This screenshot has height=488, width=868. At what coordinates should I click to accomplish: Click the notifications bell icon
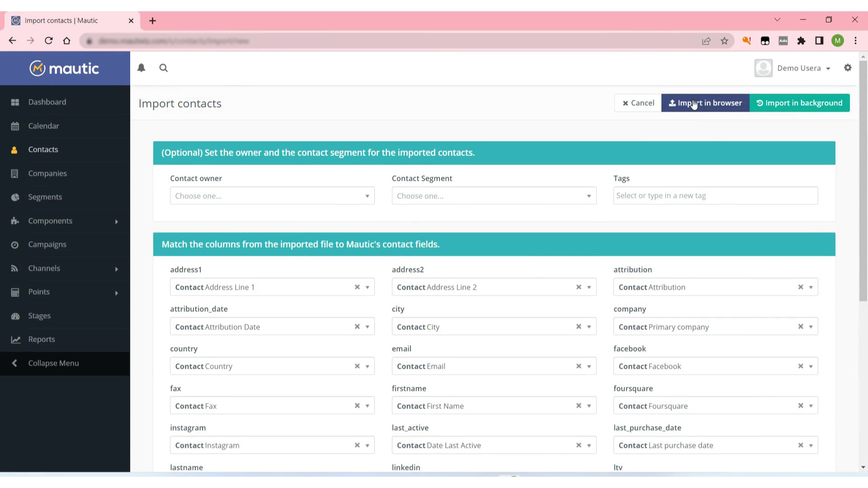point(142,67)
